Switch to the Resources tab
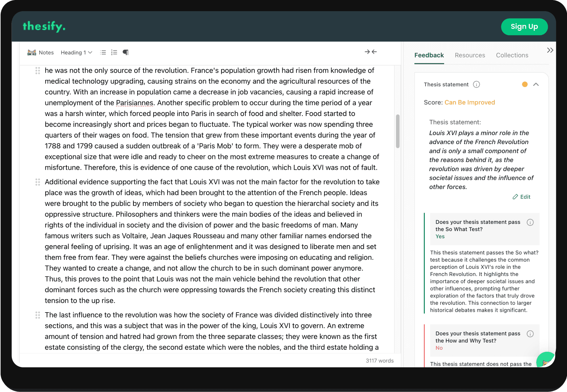 (x=470, y=55)
